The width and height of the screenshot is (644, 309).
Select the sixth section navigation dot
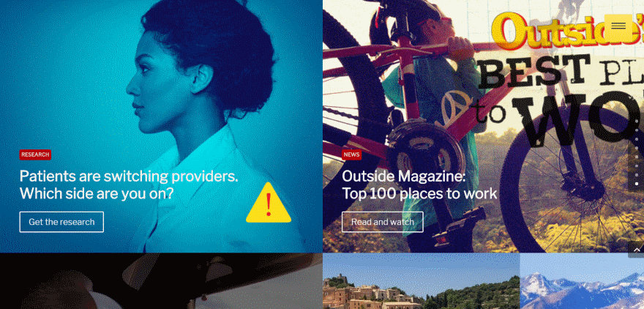click(637, 165)
